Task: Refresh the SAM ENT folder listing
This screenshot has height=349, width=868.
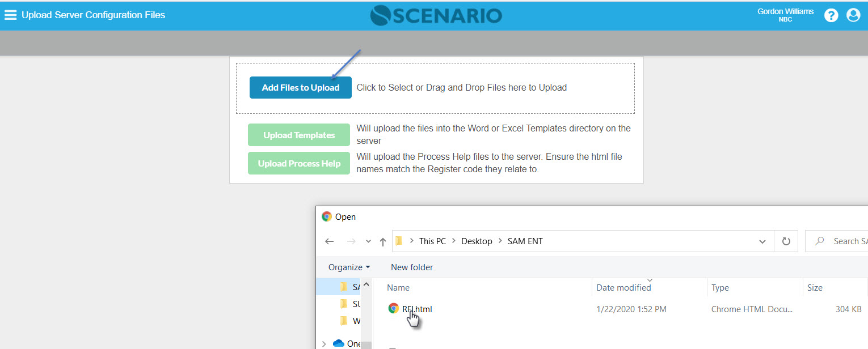Action: click(786, 241)
